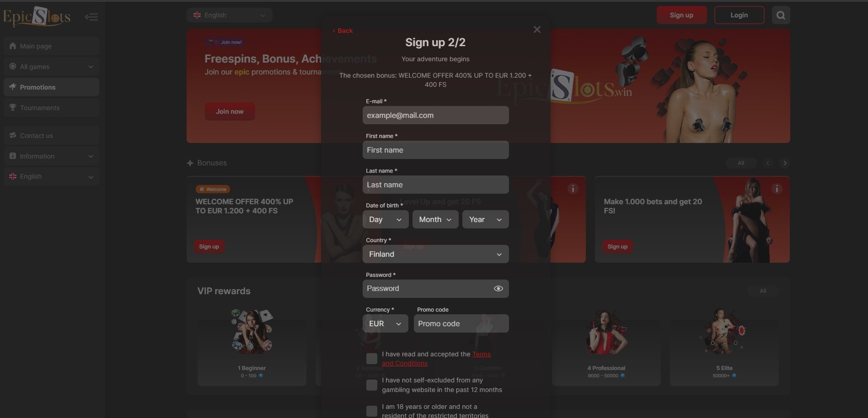This screenshot has width=868, height=418.
Task: Open Main page from the sidebar
Action: [51, 46]
